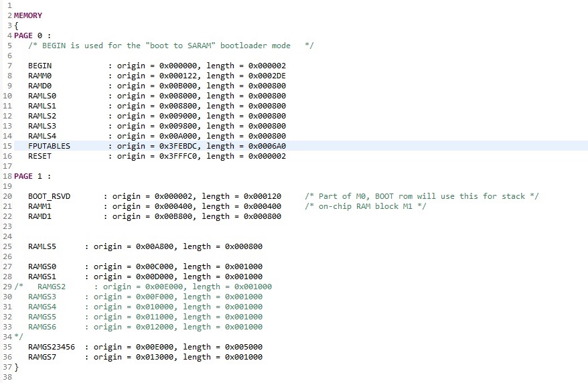The height and width of the screenshot is (383, 588).
Task: Click the RAMLS0 region name
Action: 42,96
